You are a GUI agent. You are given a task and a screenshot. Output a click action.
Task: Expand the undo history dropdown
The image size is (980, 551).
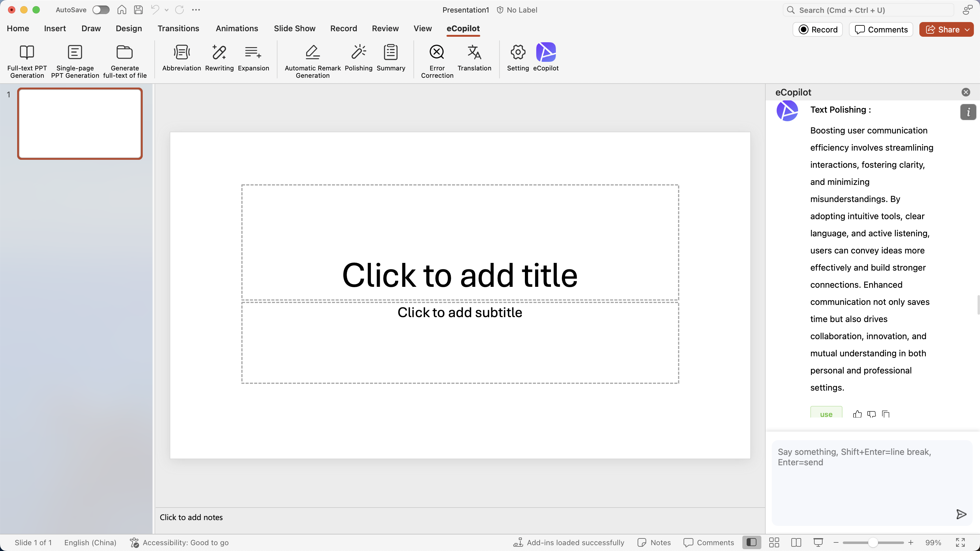tap(167, 10)
